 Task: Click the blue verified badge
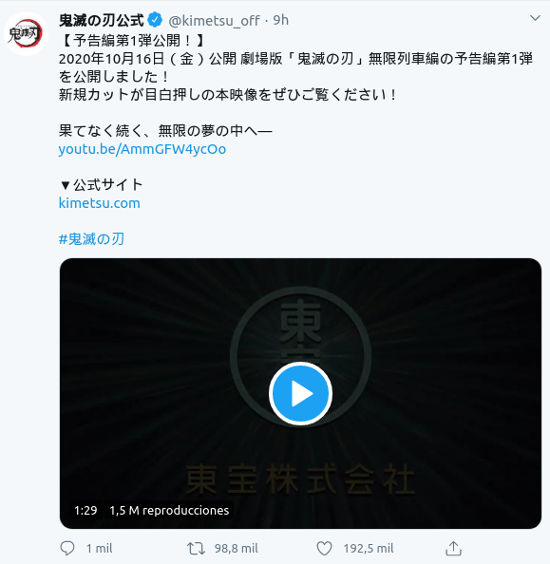[155, 20]
